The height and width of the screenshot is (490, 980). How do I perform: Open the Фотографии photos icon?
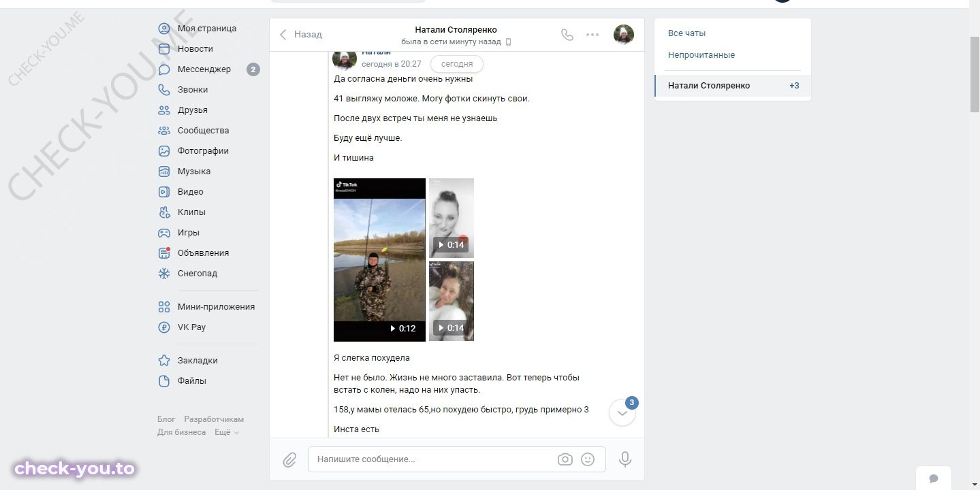coord(164,151)
